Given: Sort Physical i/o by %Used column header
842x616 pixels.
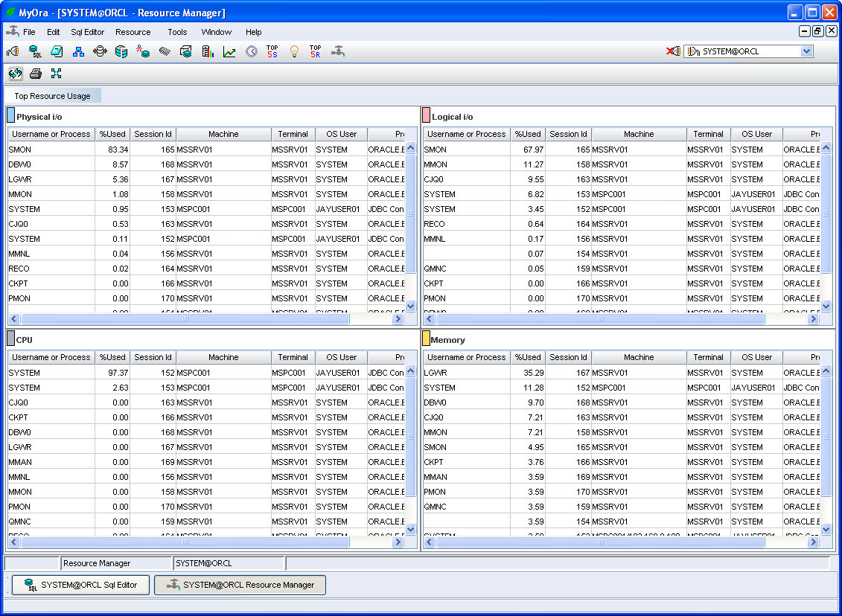Looking at the screenshot, I should [112, 134].
